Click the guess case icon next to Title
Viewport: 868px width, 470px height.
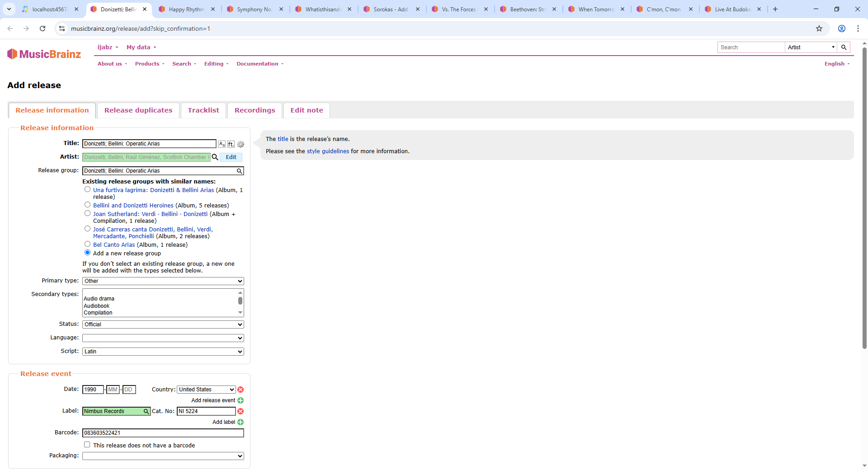click(222, 144)
